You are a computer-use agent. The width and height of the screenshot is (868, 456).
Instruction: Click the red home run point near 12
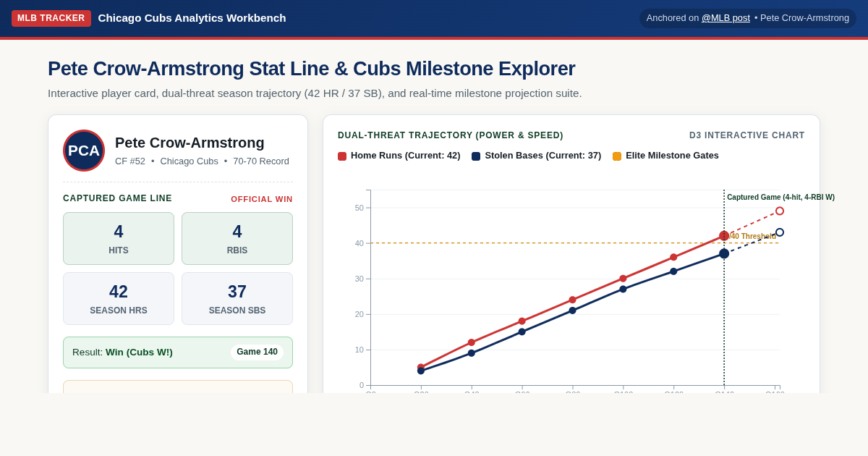(x=472, y=342)
